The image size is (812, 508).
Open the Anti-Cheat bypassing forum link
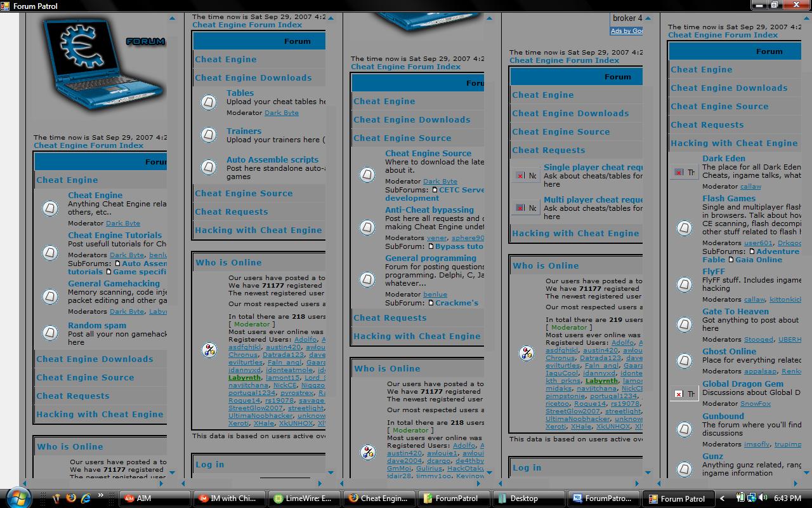[429, 210]
